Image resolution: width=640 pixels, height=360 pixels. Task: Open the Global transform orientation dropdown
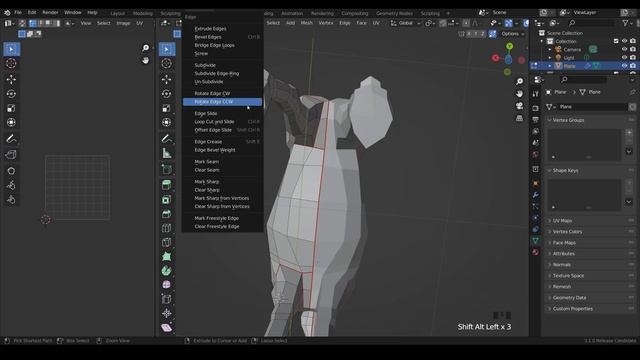(x=405, y=23)
